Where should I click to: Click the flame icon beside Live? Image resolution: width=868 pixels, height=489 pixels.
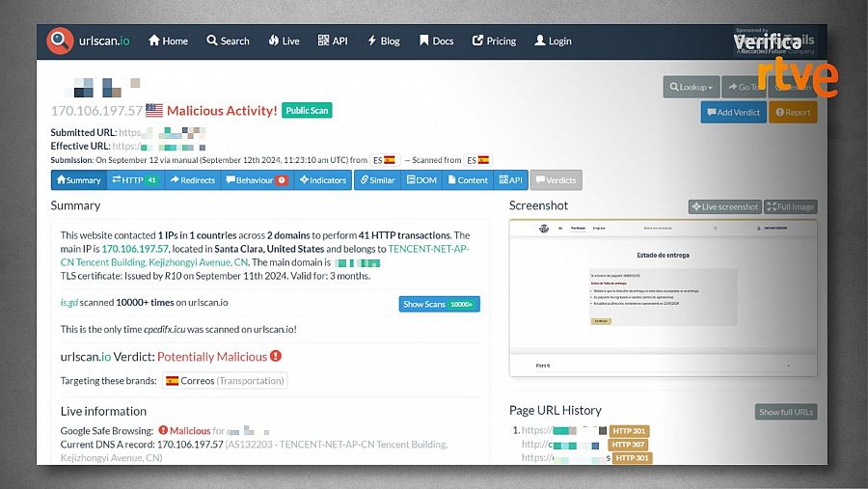pyautogui.click(x=274, y=41)
